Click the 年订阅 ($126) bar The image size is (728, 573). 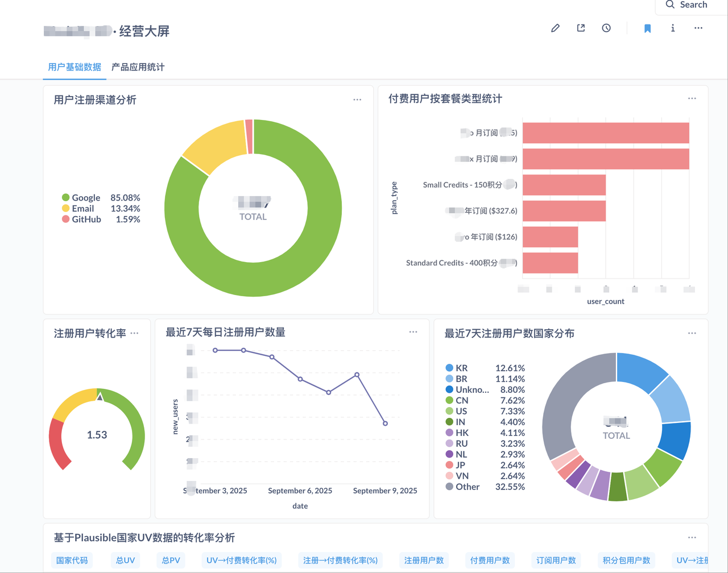tap(550, 236)
